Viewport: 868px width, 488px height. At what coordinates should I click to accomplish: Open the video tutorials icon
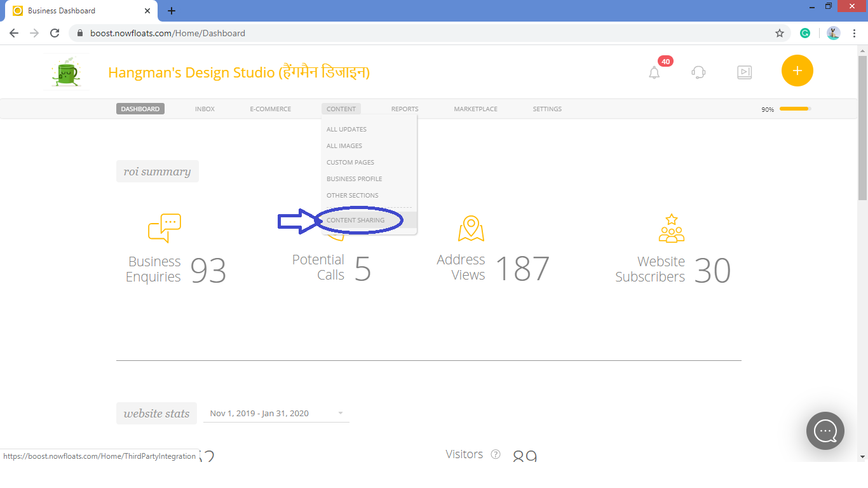click(x=744, y=72)
